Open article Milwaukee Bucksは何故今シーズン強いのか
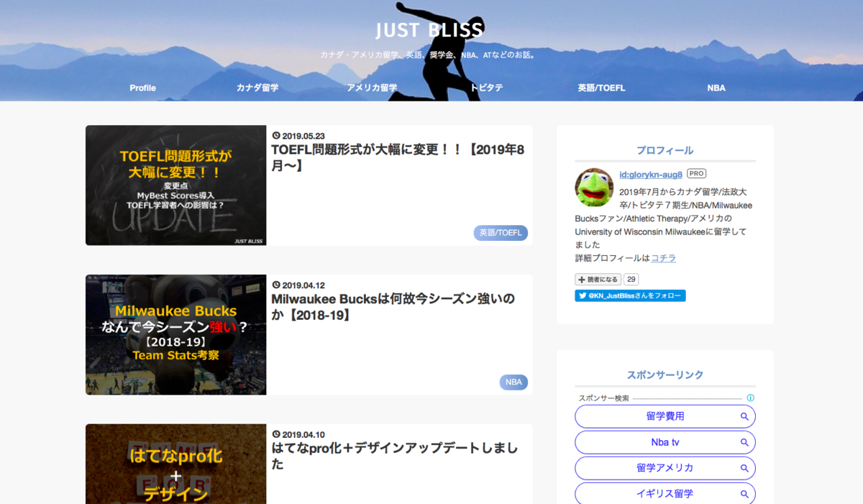 click(x=393, y=306)
